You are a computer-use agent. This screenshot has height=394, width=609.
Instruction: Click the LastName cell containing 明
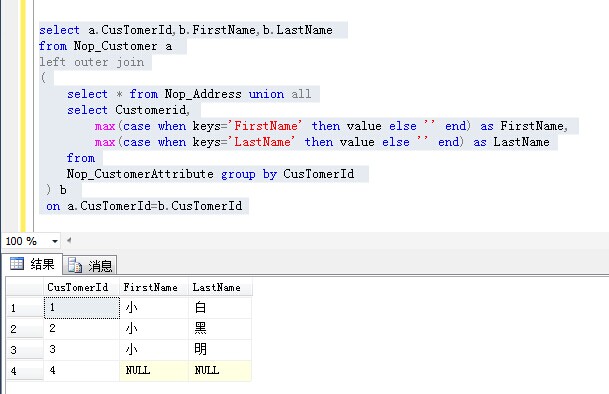(220, 350)
